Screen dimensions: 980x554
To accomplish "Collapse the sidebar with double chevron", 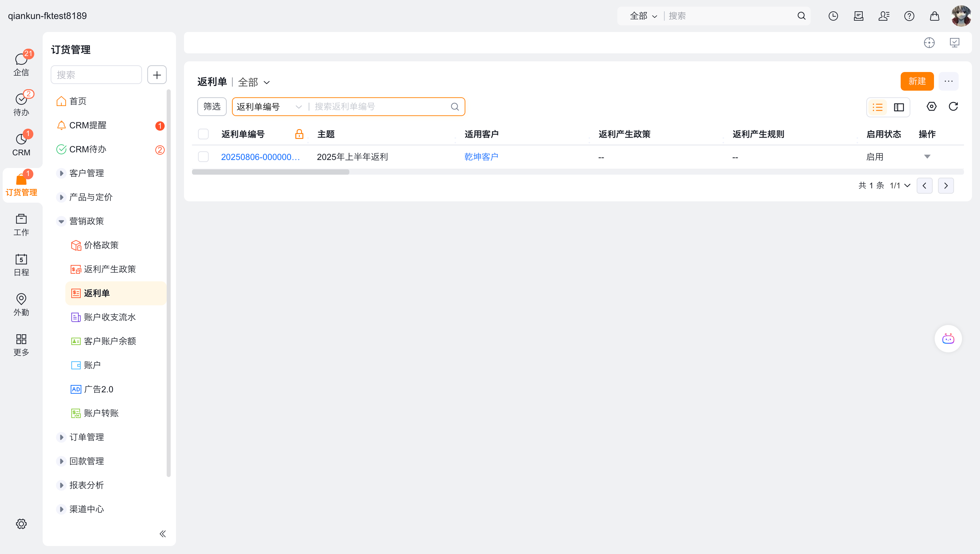I will pyautogui.click(x=163, y=534).
